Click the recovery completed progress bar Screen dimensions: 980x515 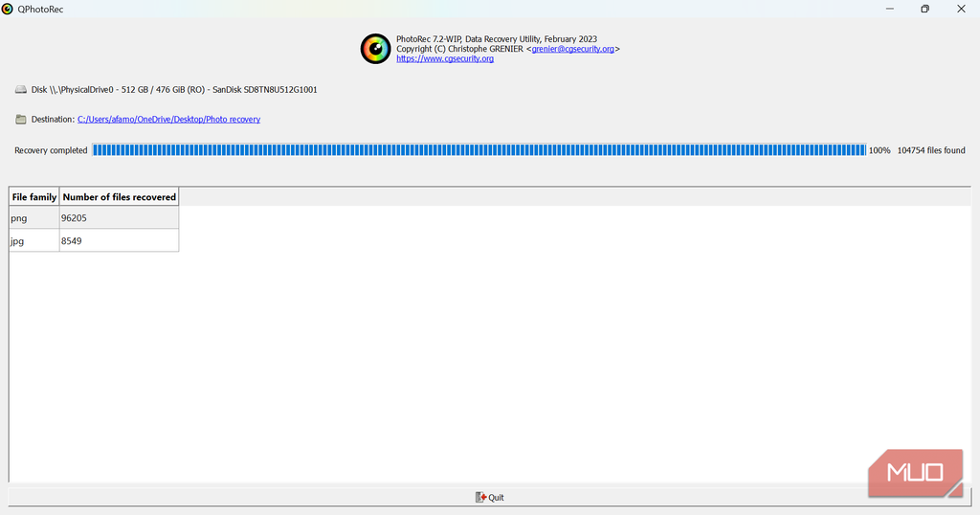[479, 150]
